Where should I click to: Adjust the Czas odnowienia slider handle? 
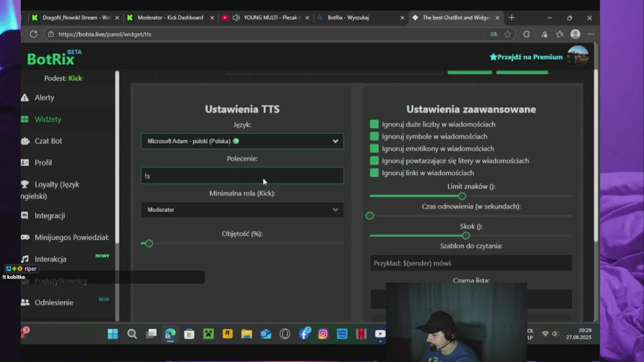(x=370, y=216)
